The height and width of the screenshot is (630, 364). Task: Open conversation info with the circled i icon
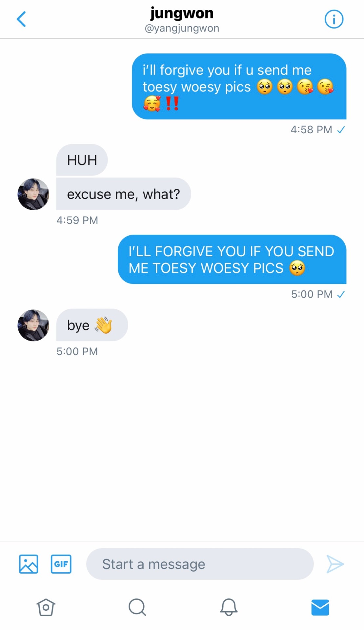[334, 19]
